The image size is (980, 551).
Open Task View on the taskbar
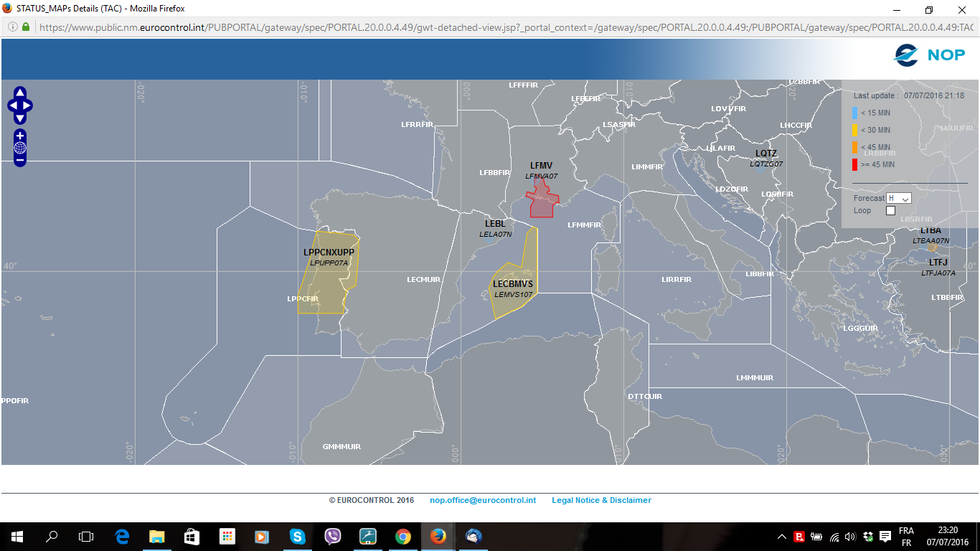pyautogui.click(x=86, y=536)
